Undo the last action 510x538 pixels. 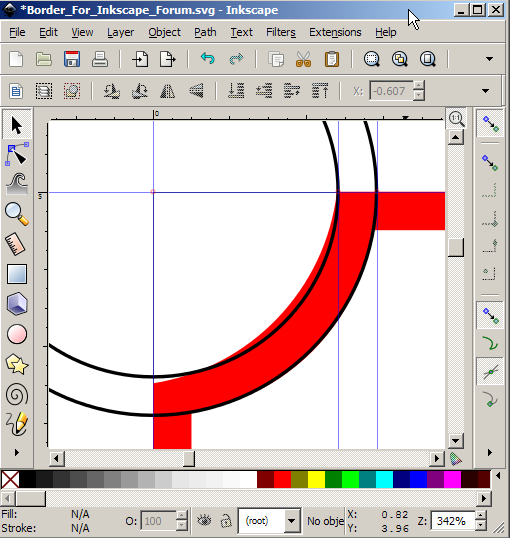pyautogui.click(x=208, y=59)
